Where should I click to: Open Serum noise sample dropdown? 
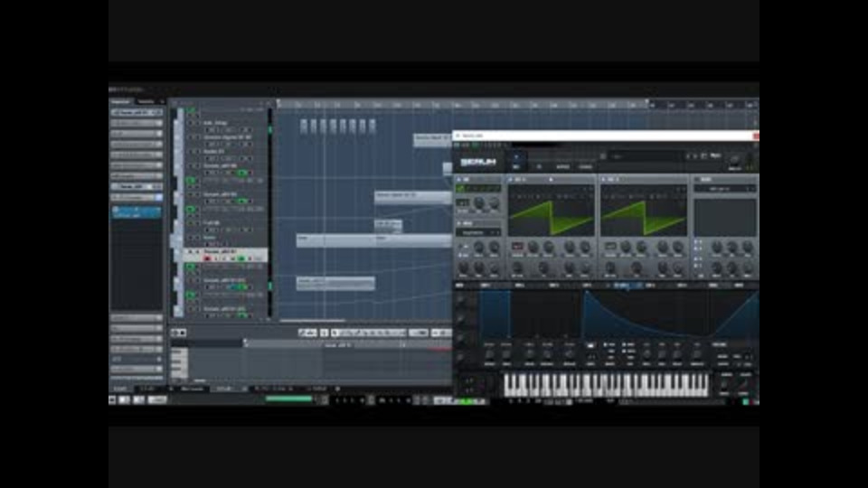tap(478, 233)
